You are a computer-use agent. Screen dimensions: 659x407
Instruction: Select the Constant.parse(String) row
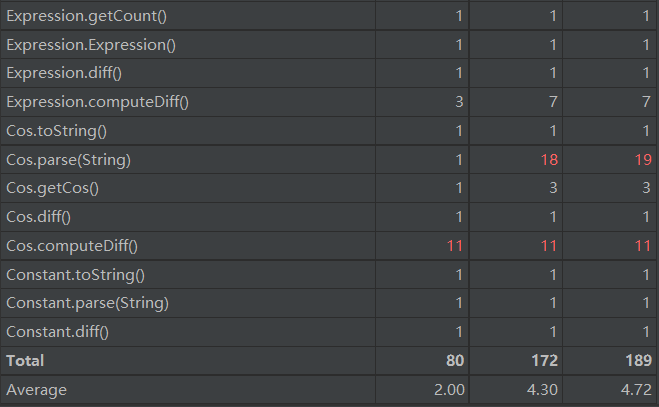(x=87, y=303)
